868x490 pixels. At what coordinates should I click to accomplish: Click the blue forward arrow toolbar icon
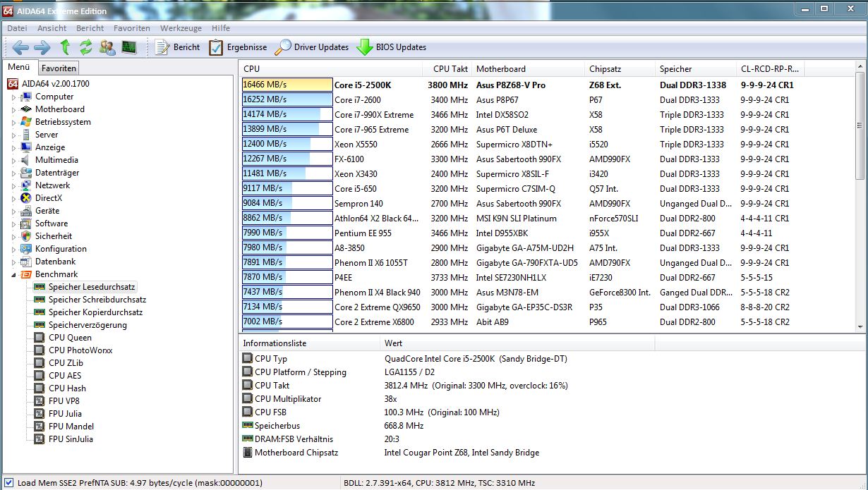point(42,47)
